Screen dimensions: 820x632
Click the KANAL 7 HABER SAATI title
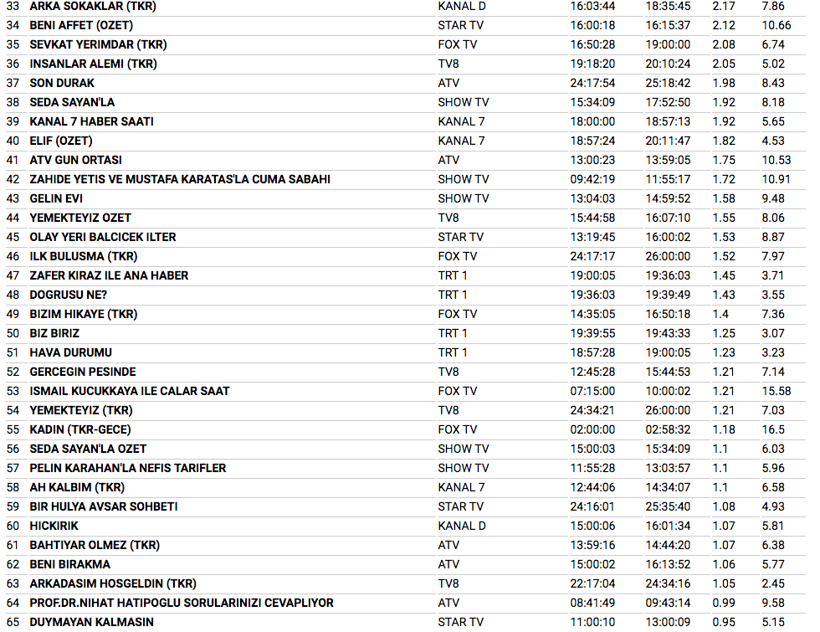pos(91,122)
